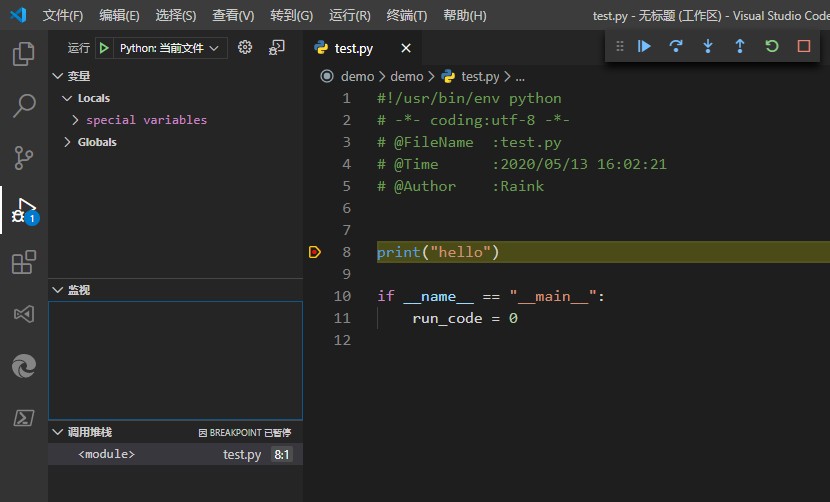Open the 终端(T) menu
This screenshot has height=502, width=830.
[x=407, y=15]
